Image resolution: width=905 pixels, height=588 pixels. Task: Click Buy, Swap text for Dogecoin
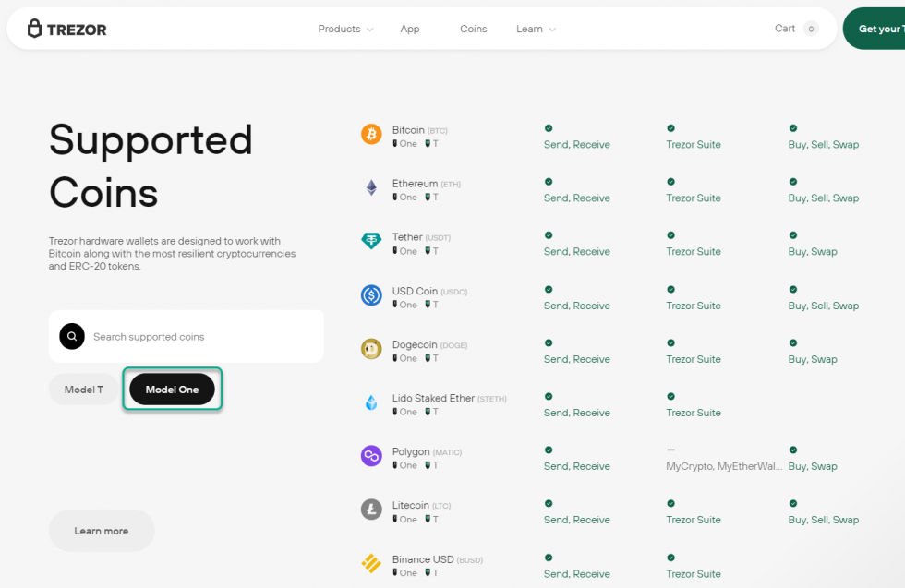(813, 359)
